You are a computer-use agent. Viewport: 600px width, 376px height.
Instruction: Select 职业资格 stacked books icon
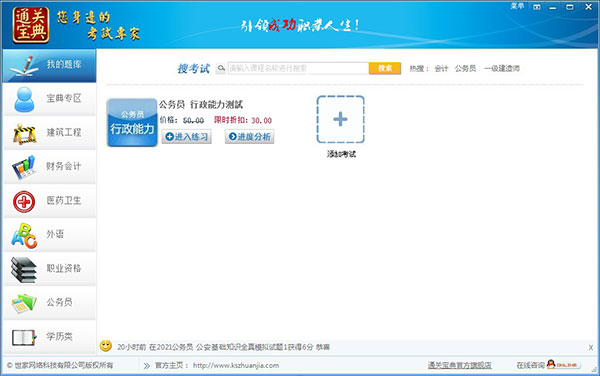(24, 270)
